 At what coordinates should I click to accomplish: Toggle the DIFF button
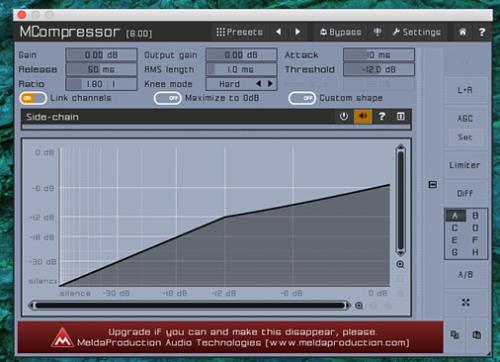(465, 193)
